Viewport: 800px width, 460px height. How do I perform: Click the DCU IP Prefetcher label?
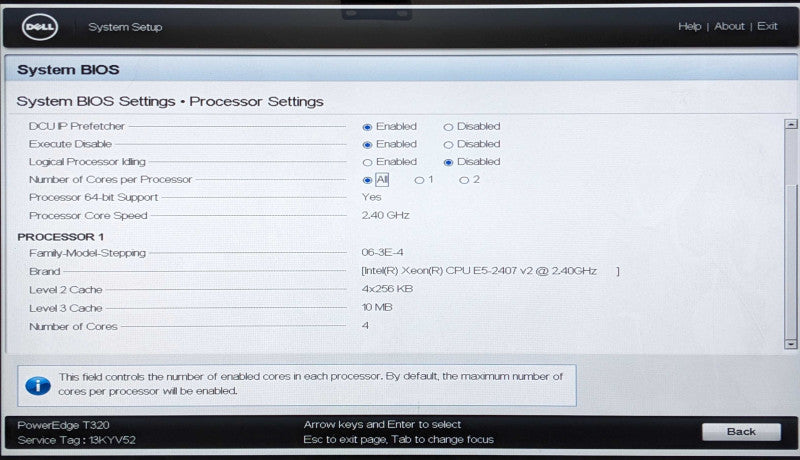77,126
